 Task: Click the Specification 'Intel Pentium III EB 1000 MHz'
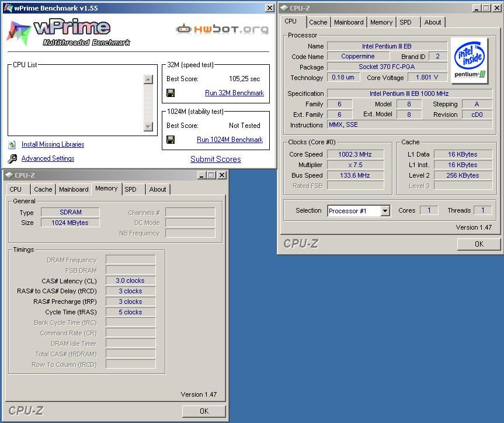409,93
